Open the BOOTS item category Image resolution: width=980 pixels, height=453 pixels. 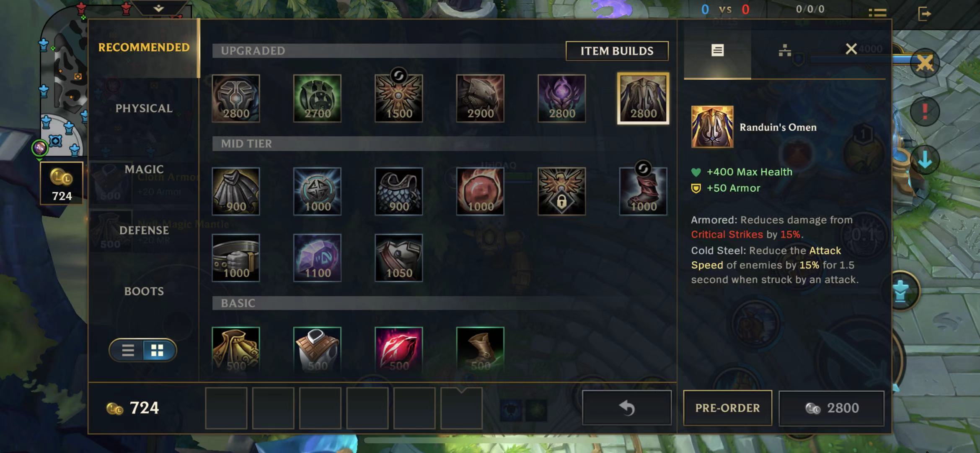(x=144, y=291)
